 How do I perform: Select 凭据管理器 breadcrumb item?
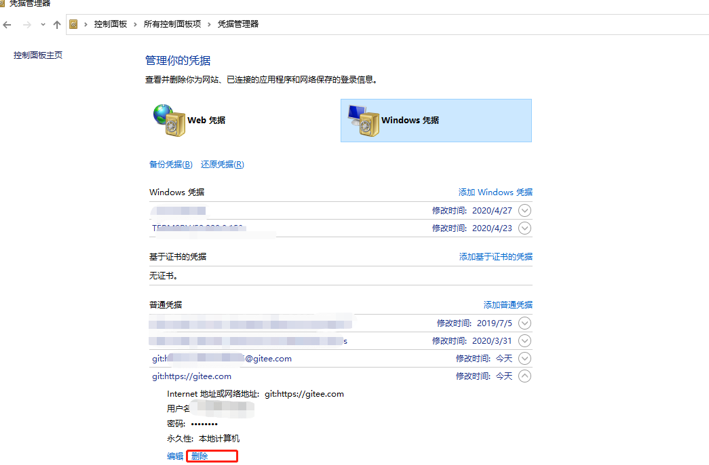(x=238, y=24)
